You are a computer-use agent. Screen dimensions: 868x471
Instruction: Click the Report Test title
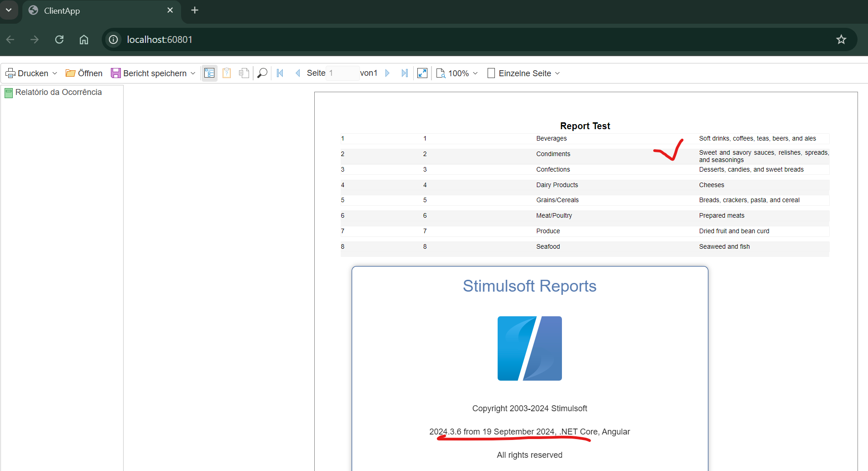click(585, 126)
